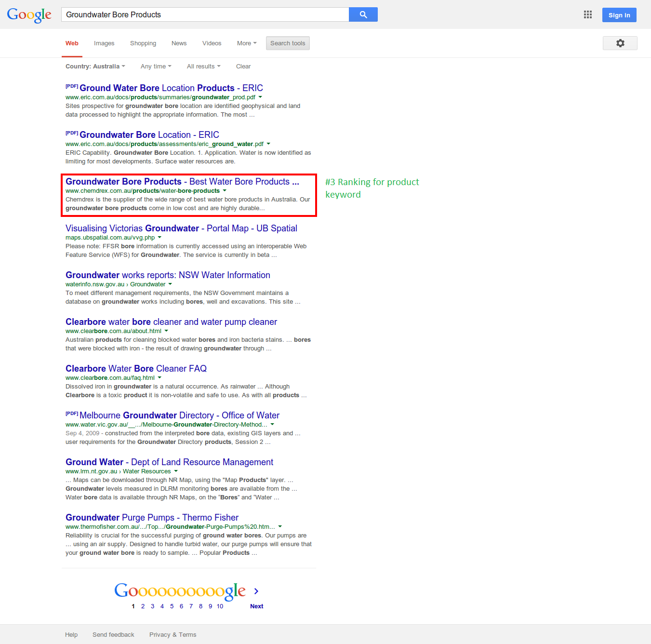Open Groundwater Bore Products Chemdrex result

182,181
